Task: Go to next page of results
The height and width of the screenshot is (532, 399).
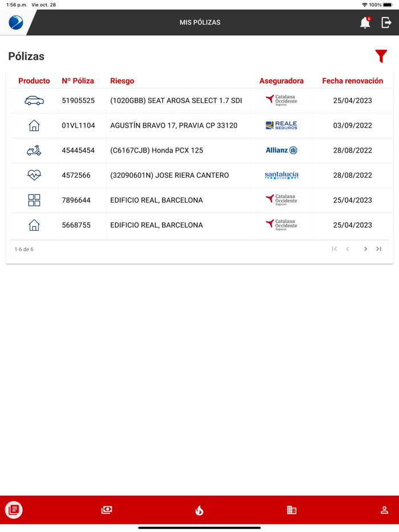Action: pyautogui.click(x=365, y=249)
